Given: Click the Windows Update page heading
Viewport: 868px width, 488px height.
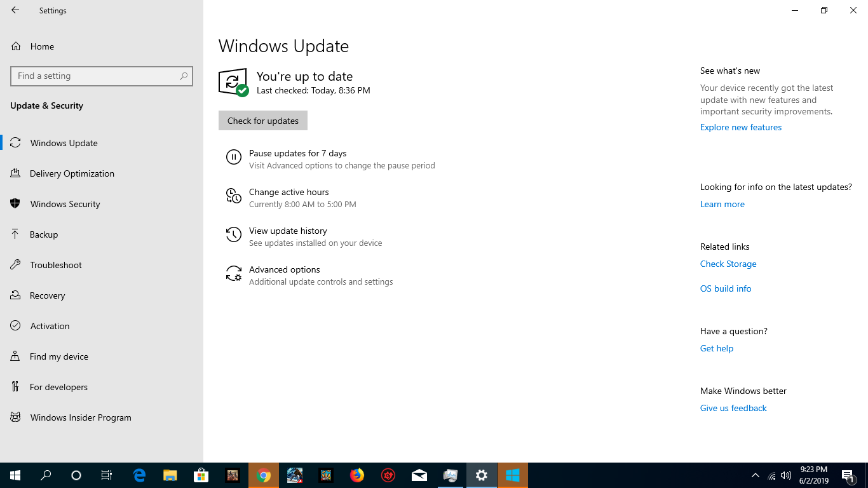Looking at the screenshot, I should coord(283,46).
